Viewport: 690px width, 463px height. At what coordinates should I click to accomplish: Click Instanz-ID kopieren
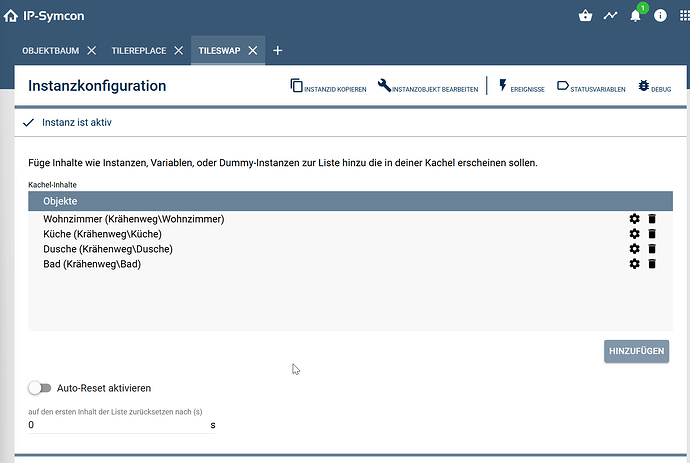click(328, 88)
